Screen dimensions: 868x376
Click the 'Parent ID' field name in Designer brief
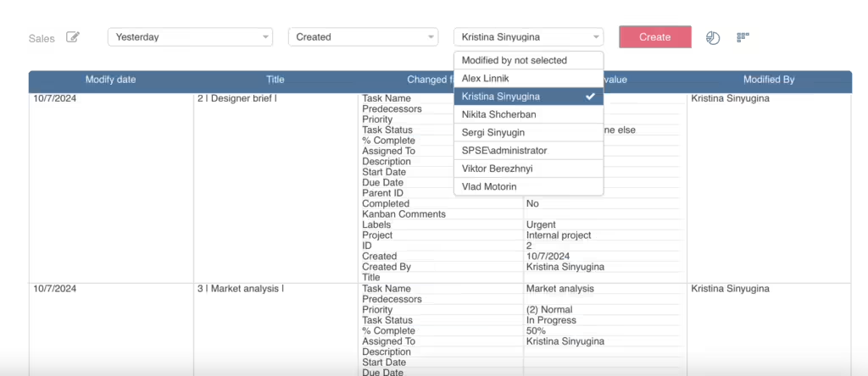(x=382, y=193)
